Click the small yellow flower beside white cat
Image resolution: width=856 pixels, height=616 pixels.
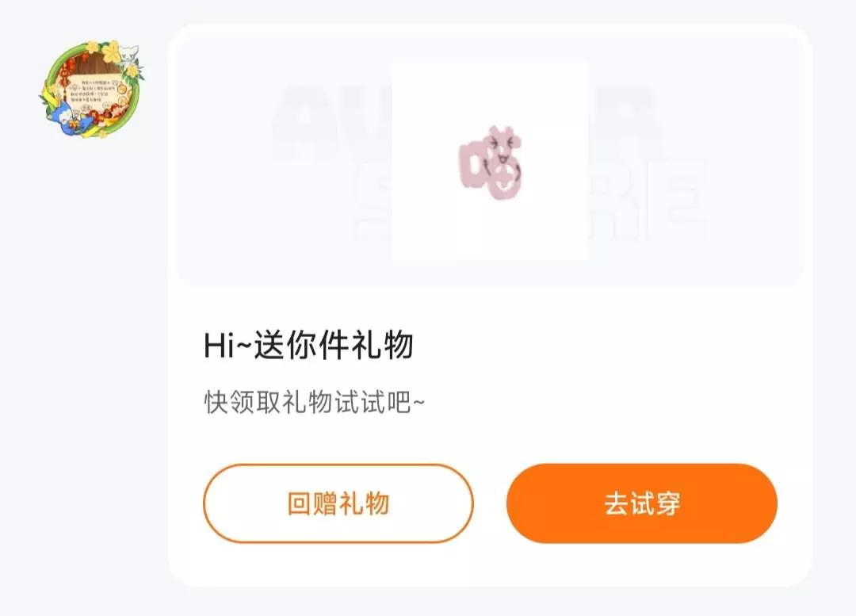tap(132, 70)
